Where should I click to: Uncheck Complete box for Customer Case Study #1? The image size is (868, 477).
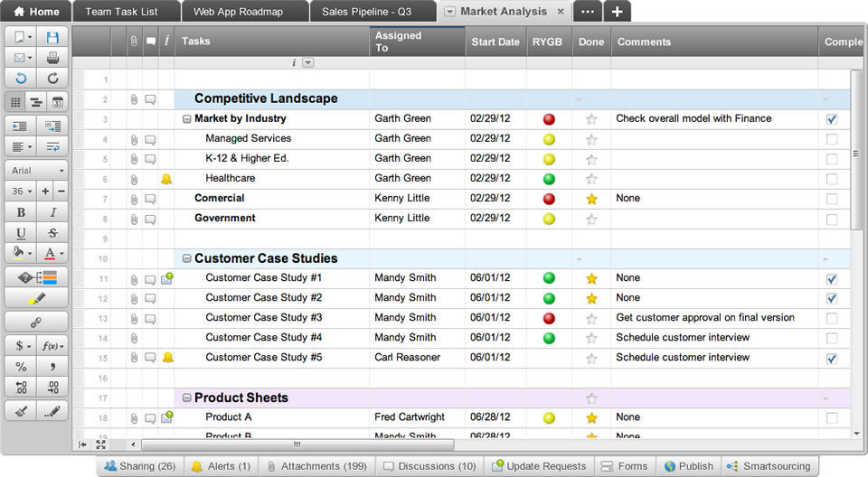(x=832, y=279)
